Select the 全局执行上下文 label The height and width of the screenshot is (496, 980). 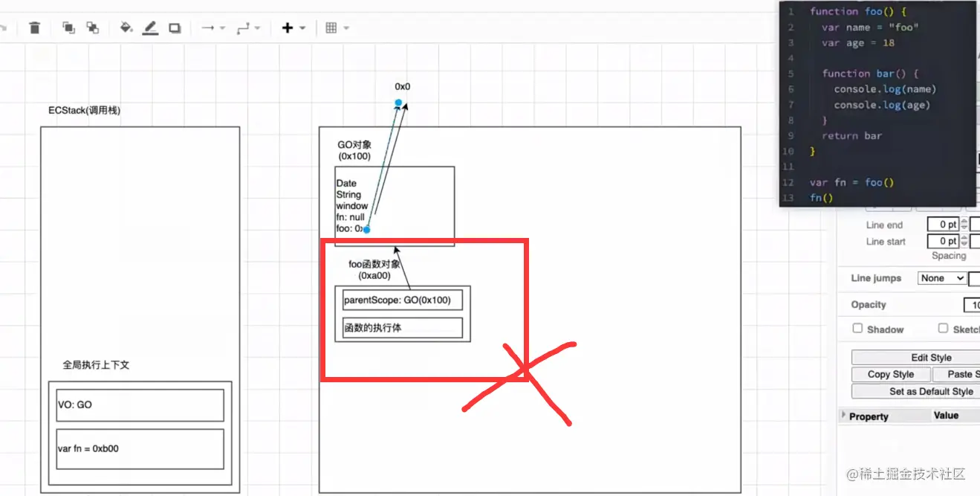click(97, 365)
